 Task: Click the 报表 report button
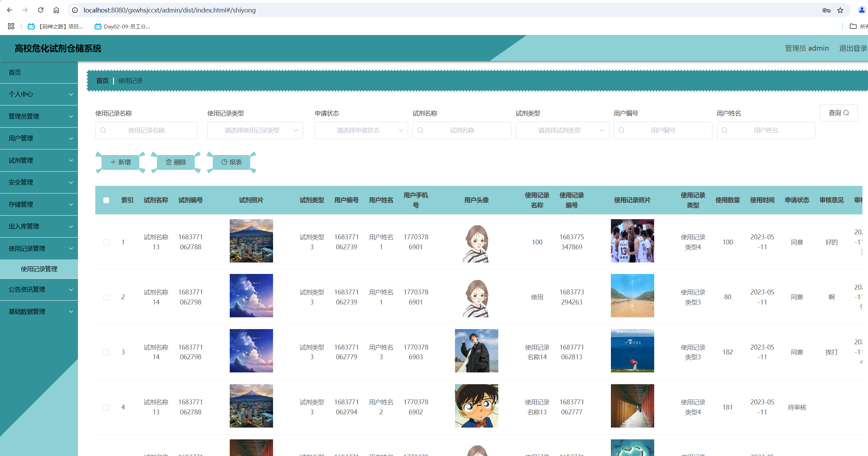point(231,162)
